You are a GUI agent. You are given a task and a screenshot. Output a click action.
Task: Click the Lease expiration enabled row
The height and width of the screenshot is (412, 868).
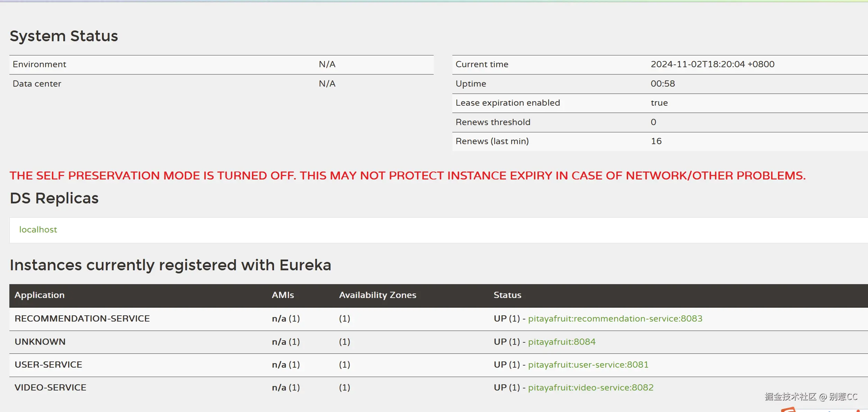pyautogui.click(x=507, y=103)
